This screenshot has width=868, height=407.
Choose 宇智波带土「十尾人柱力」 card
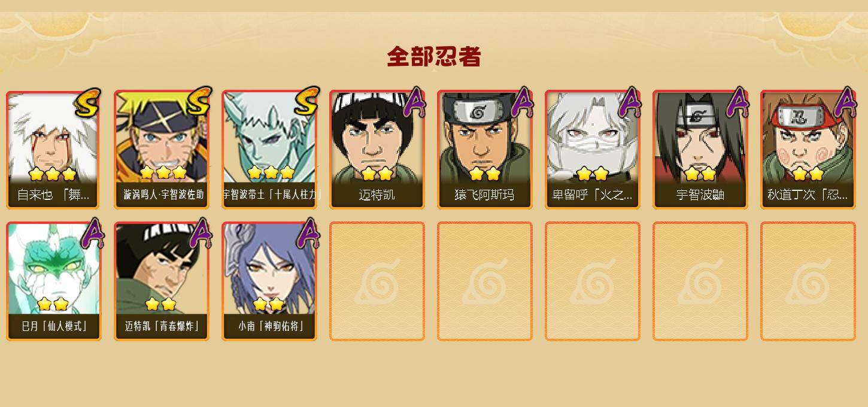[269, 150]
